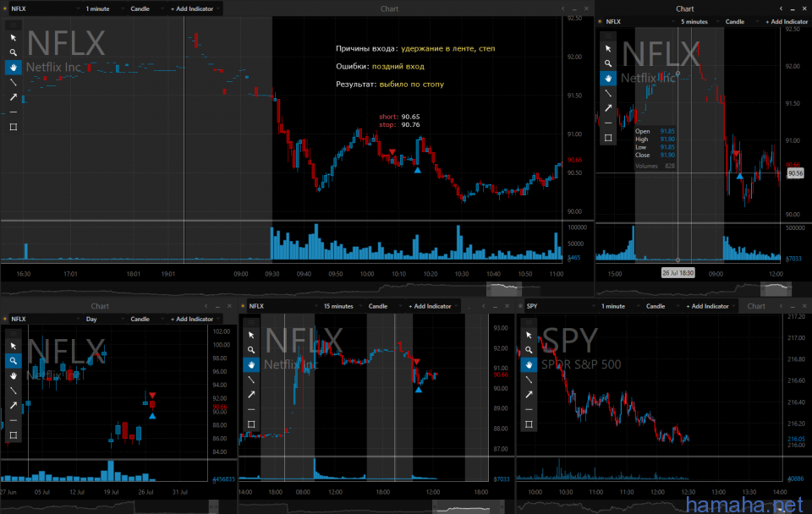This screenshot has height=514, width=812.
Task: Choose the hand tool in NFLX Day chart
Action: (x=14, y=375)
